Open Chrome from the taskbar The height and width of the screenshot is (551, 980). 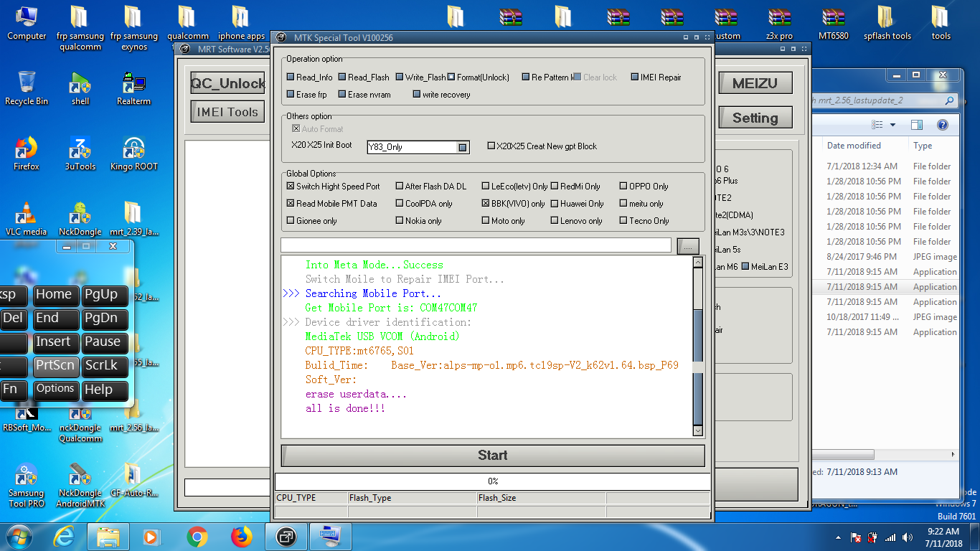coord(197,537)
